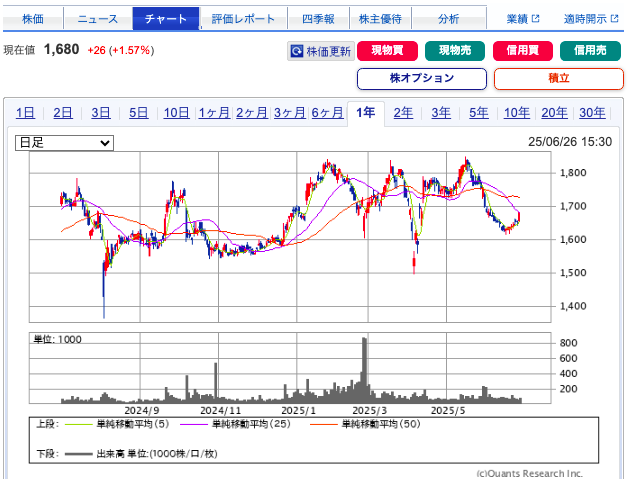629x479 pixels.
Task: Open the 四季報 tab
Action: click(x=318, y=19)
